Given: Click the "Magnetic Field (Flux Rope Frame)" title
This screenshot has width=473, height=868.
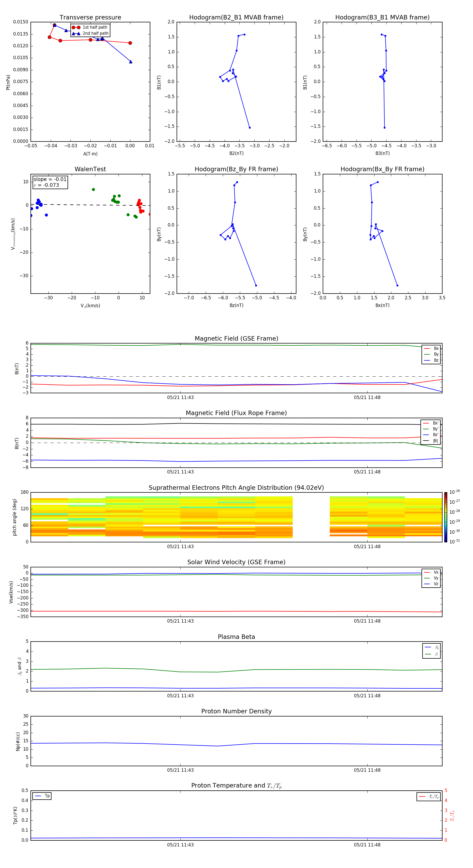Looking at the screenshot, I should click(236, 413).
